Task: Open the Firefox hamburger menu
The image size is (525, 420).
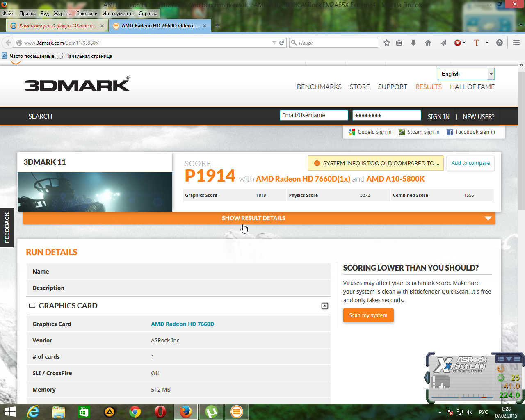Action: (516, 43)
